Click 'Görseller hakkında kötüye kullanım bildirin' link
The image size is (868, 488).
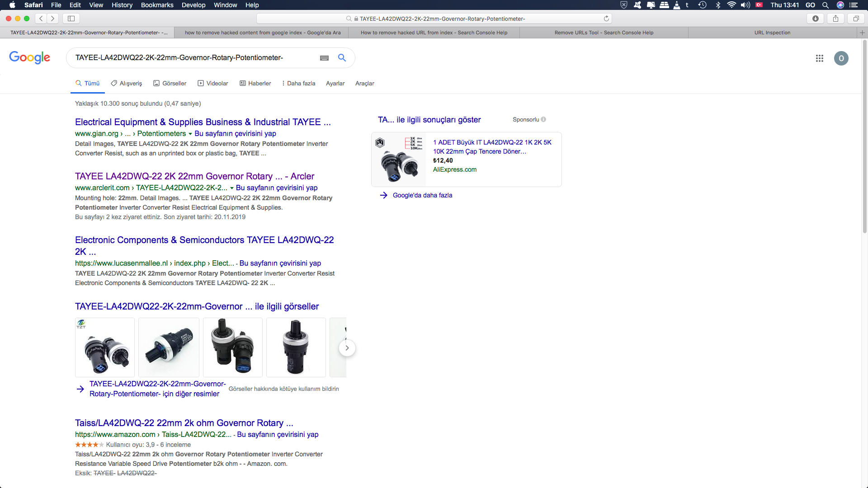pos(283,389)
